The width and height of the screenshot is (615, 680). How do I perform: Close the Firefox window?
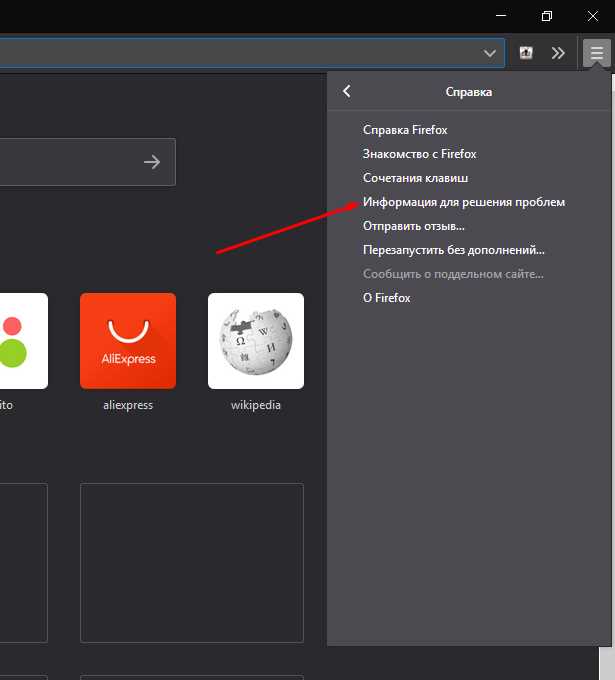point(592,16)
